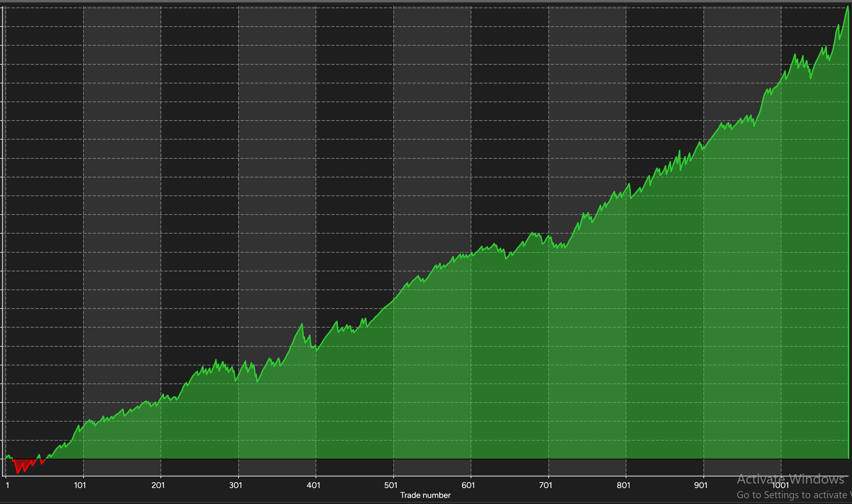Screen dimensions: 852x504
Task: Click the '901' trade number axis label
Action: [701, 485]
